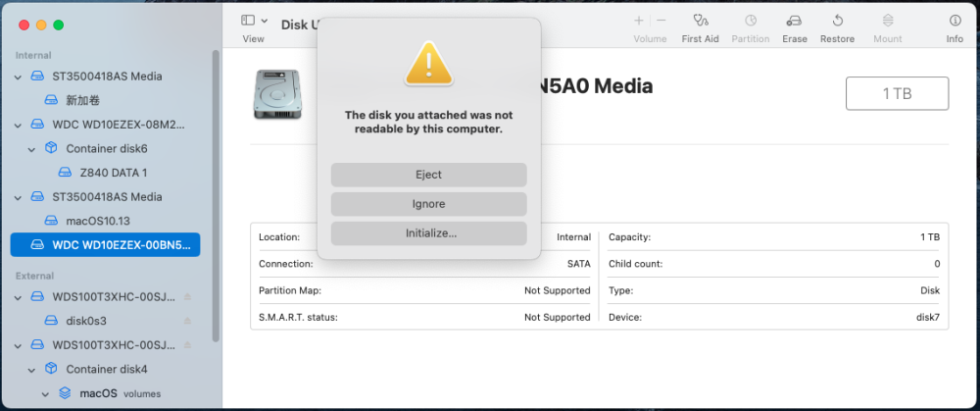Click the Container disk6 cube icon
The width and height of the screenshot is (980, 411).
coord(51,148)
